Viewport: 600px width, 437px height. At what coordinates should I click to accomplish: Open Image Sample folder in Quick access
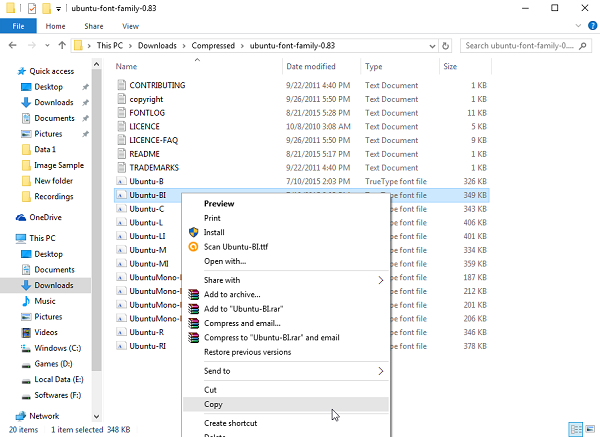(53, 165)
